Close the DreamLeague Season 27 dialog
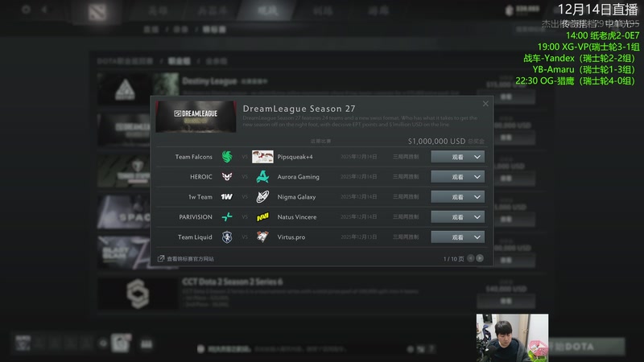 pos(485,104)
